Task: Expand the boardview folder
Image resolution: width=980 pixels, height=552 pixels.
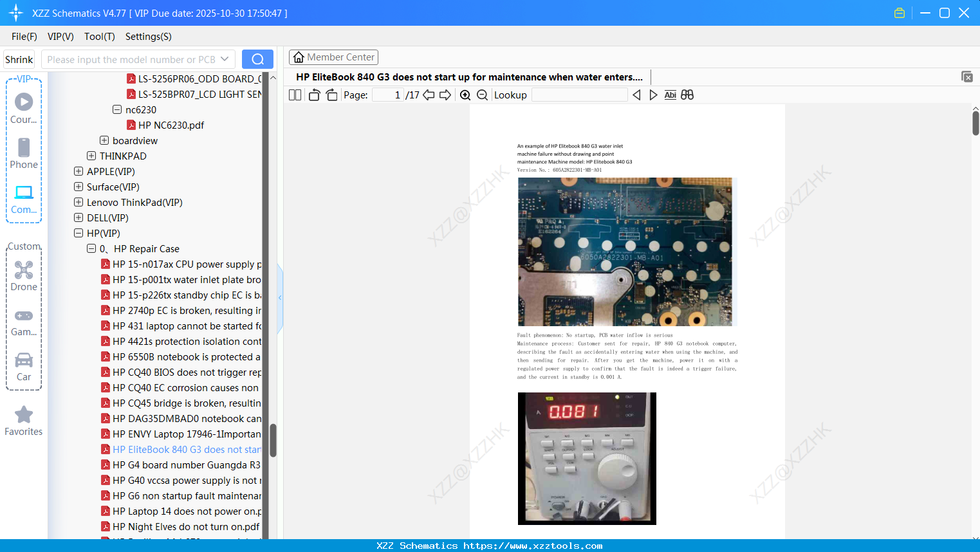Action: [104, 141]
